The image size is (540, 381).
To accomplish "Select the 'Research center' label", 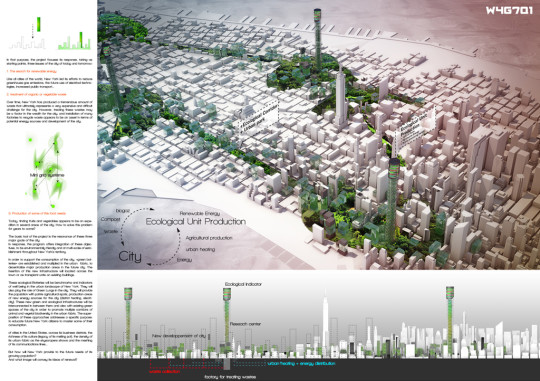I will 245,324.
